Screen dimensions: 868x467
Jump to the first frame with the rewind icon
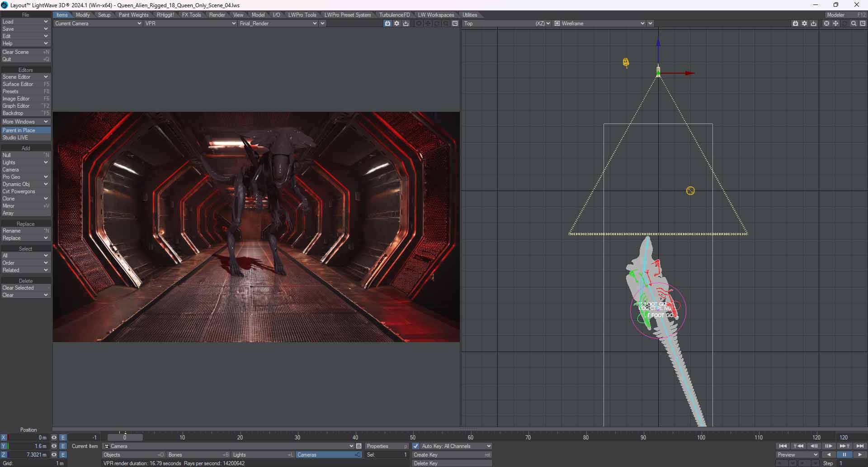[x=783, y=446]
